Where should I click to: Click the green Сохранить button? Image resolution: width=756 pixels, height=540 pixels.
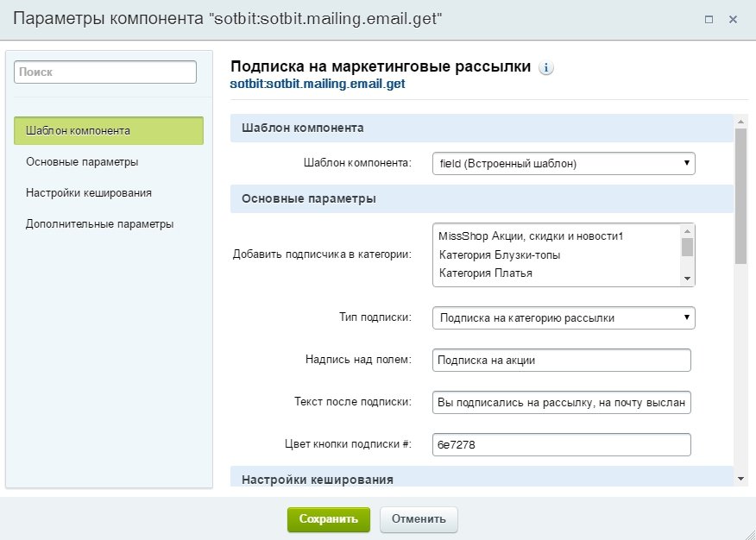coord(328,519)
